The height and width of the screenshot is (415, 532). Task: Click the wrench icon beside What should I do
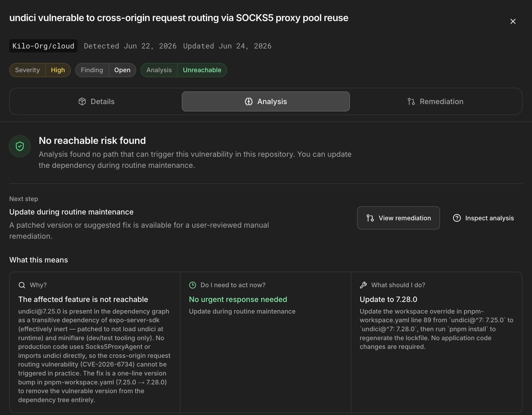coord(363,285)
